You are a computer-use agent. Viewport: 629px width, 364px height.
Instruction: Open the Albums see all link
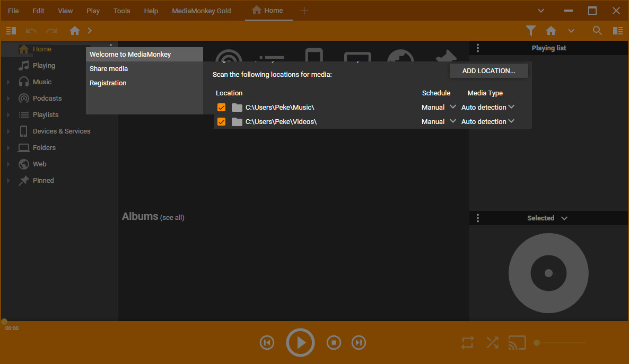172,217
